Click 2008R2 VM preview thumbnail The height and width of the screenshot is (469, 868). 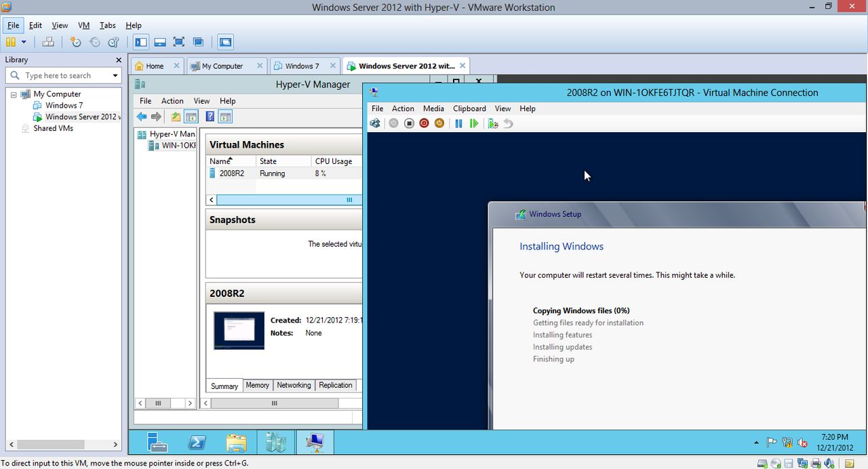pos(239,330)
